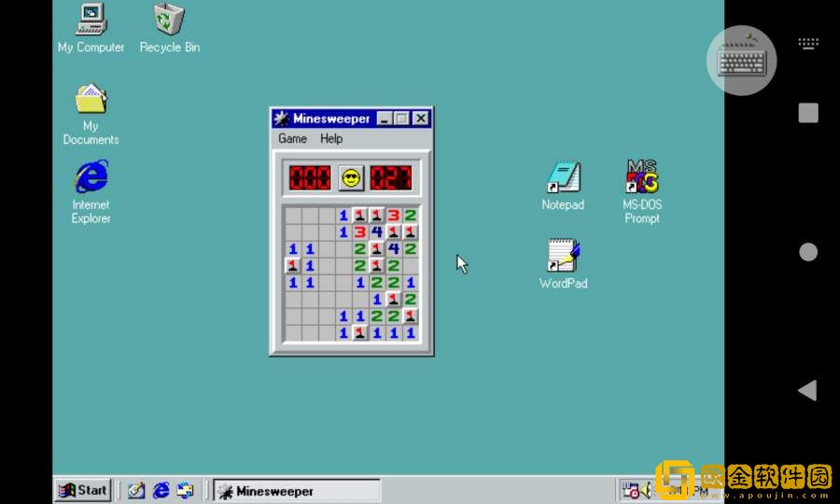This screenshot has height=504, width=840.
Task: Click the Minesweeper title bar mine icon
Action: 281,119
